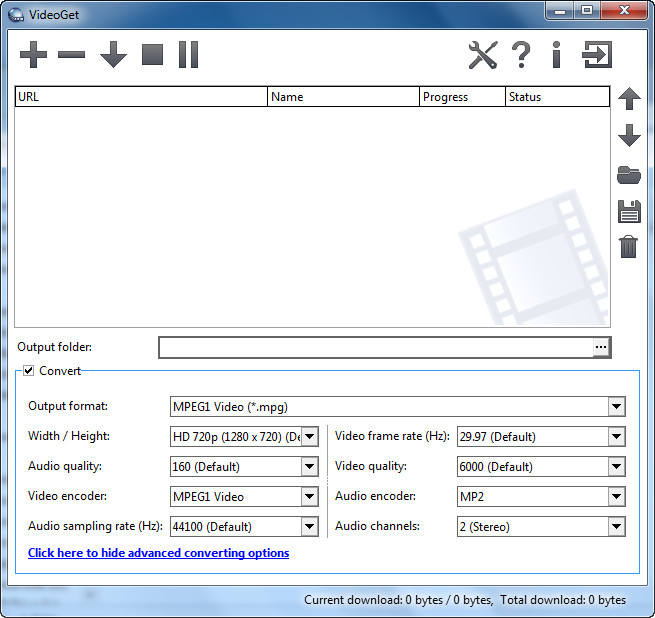This screenshot has height=618, width=655.
Task: Open the Video encoder dropdown
Action: click(310, 496)
